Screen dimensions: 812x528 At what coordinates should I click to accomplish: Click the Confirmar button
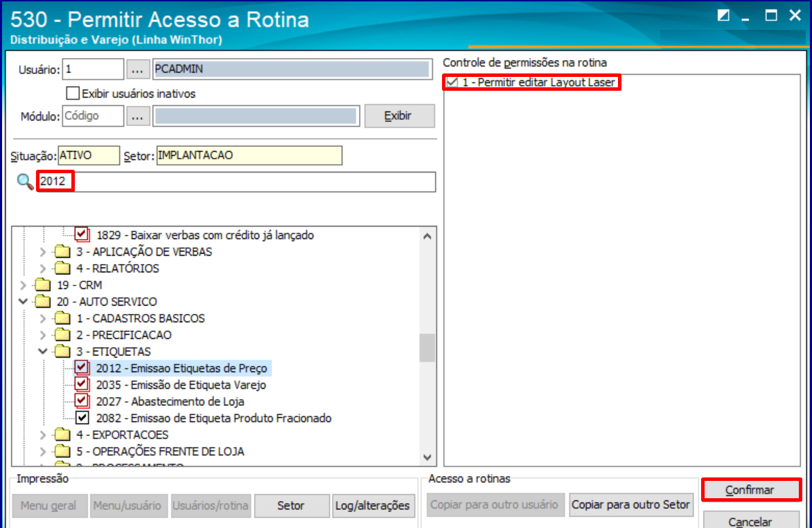click(x=751, y=490)
